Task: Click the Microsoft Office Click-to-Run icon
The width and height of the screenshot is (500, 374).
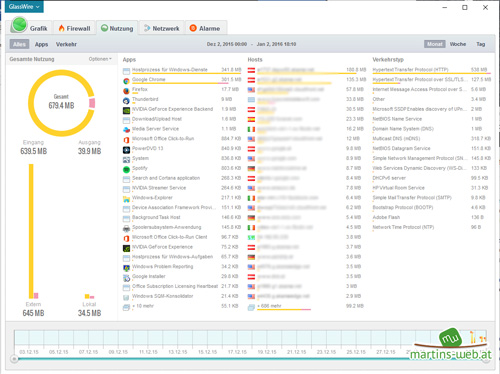Action: [x=126, y=140]
